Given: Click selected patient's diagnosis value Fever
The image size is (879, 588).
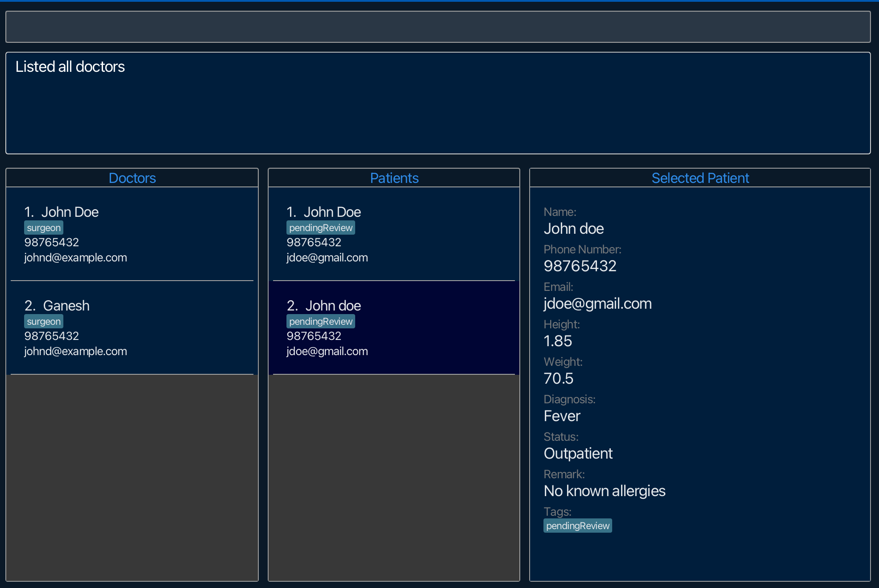Looking at the screenshot, I should (x=562, y=416).
